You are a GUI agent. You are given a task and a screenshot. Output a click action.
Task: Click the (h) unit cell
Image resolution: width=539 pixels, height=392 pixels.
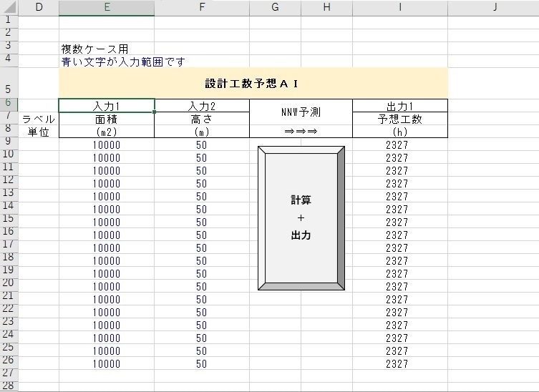click(400, 132)
